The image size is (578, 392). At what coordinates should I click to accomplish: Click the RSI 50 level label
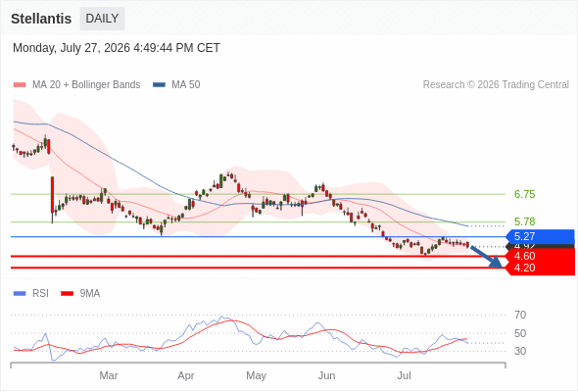(x=520, y=333)
